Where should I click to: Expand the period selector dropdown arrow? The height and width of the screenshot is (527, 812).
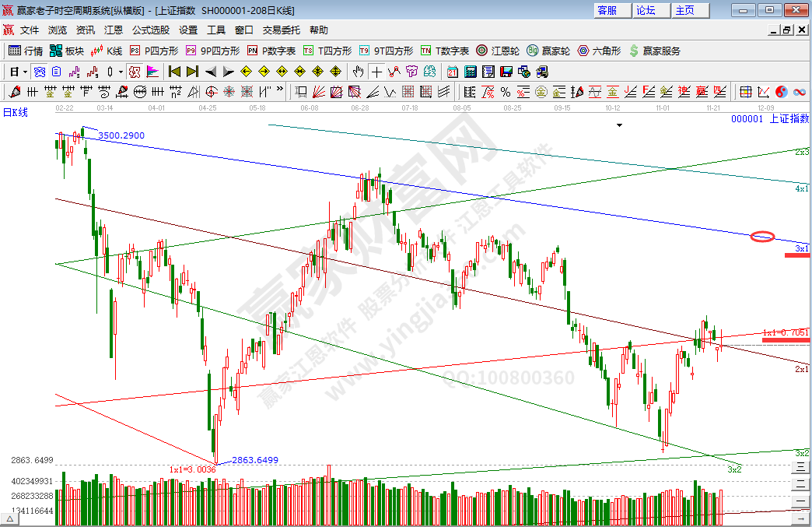point(25,72)
